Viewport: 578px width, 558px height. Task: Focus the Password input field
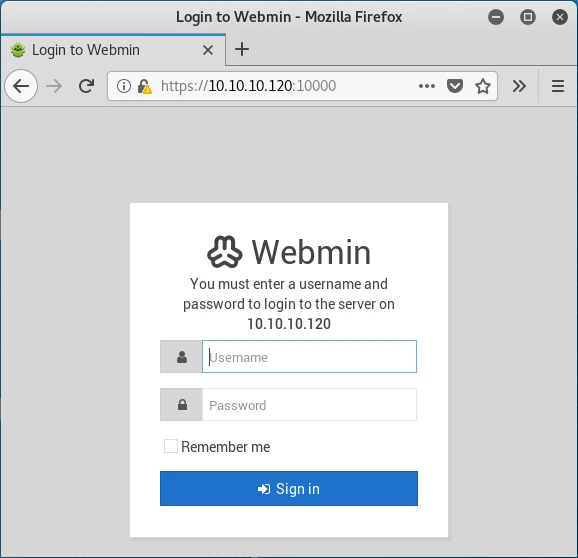[x=309, y=405]
